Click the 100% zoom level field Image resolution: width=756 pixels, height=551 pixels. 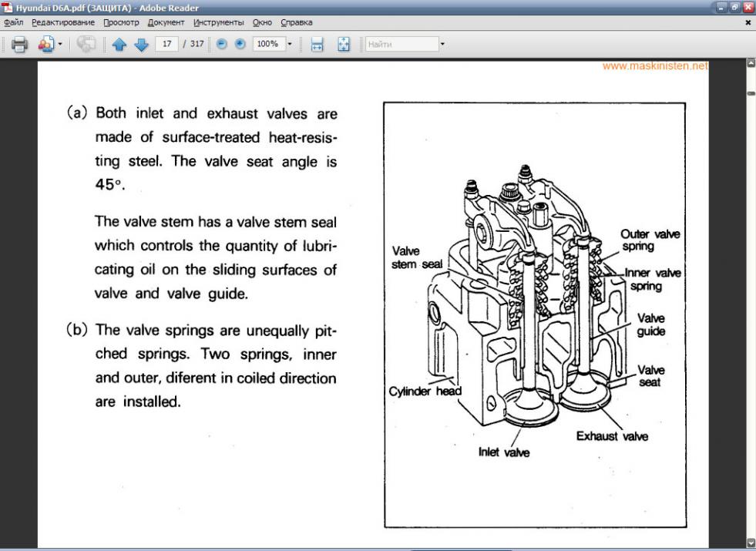click(x=268, y=44)
